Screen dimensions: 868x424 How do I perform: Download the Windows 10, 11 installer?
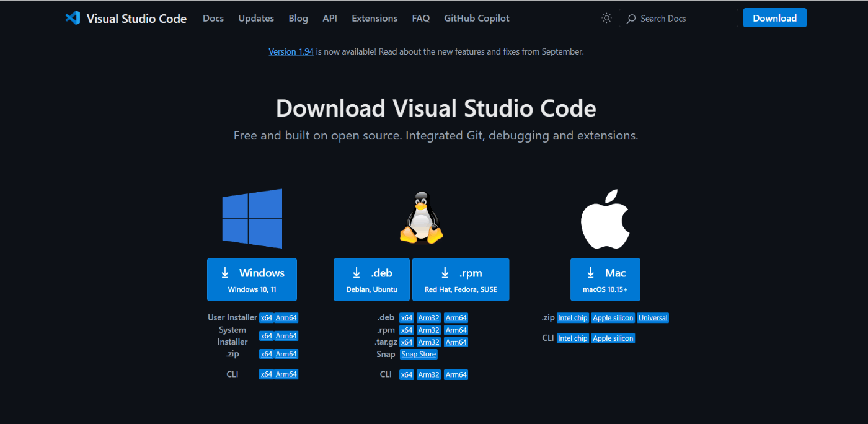pyautogui.click(x=252, y=280)
